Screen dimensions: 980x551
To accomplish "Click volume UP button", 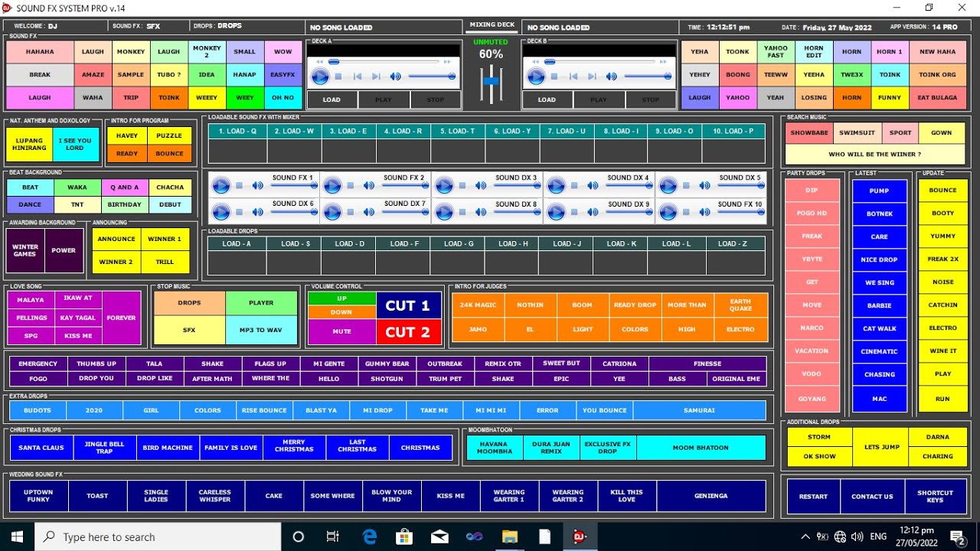I will (x=341, y=299).
